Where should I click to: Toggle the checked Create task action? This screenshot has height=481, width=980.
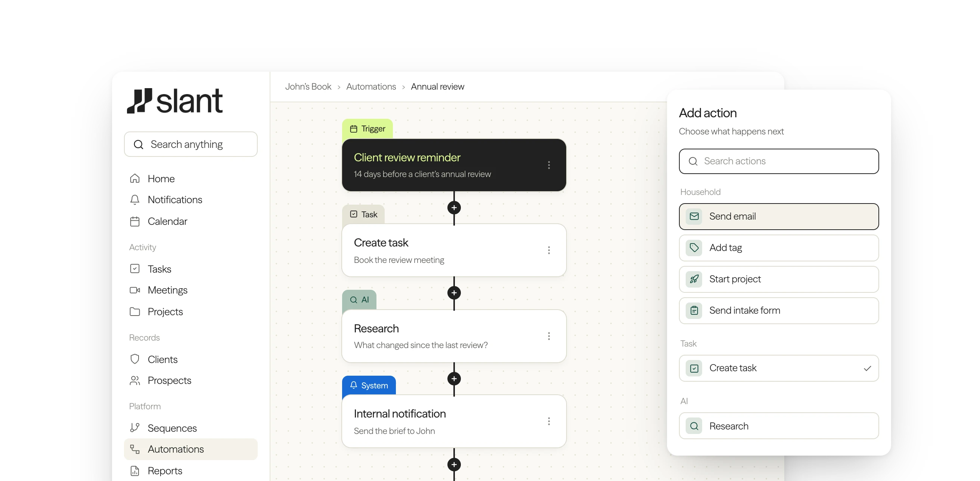click(779, 368)
